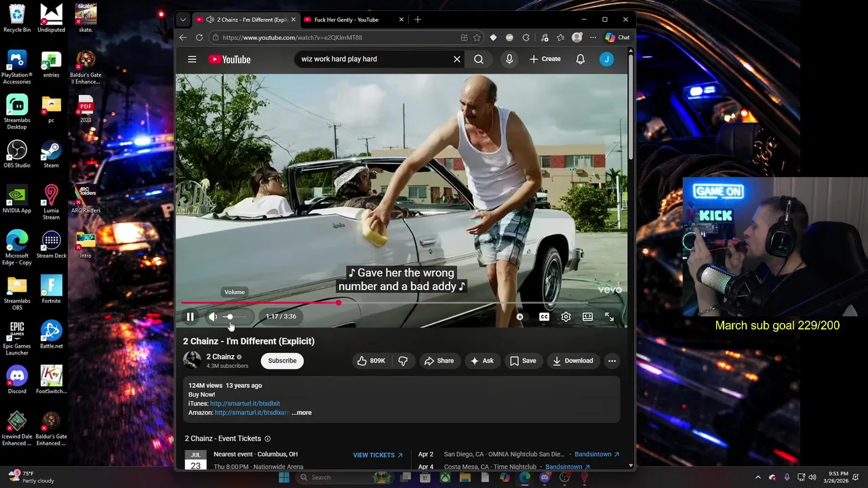Open a new browser tab
The image size is (868, 488).
[418, 20]
